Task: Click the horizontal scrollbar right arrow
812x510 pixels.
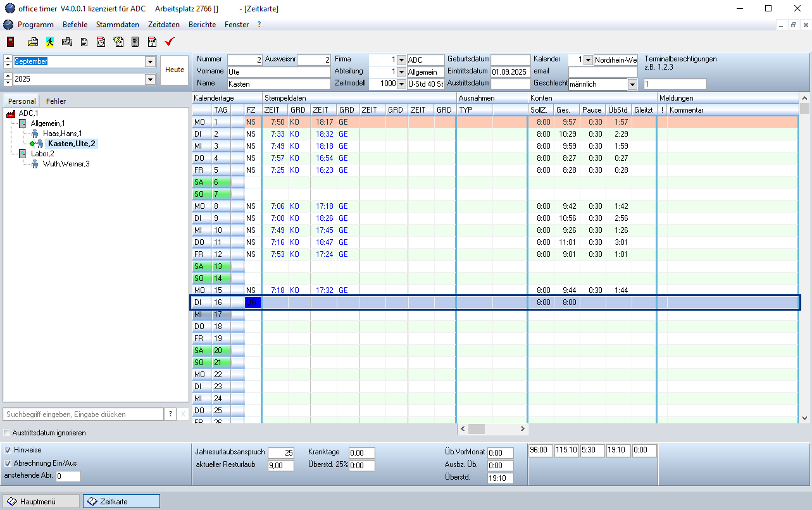Action: click(x=522, y=428)
